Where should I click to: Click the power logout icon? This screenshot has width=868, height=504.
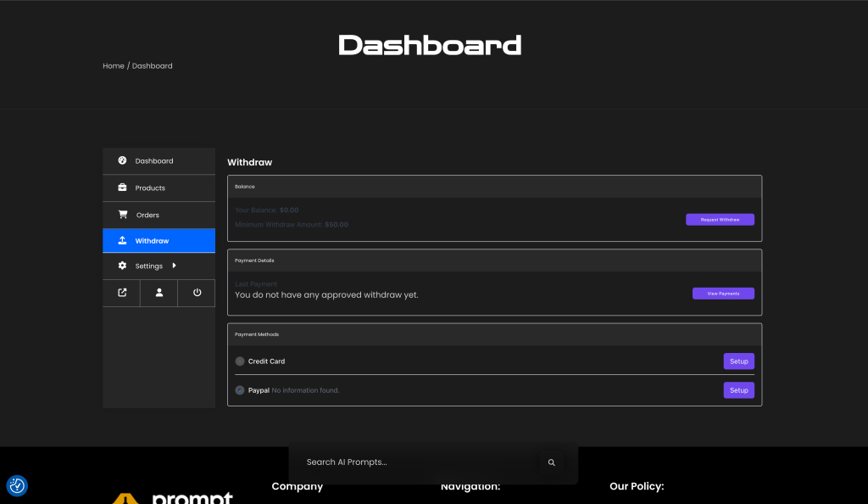[197, 293]
